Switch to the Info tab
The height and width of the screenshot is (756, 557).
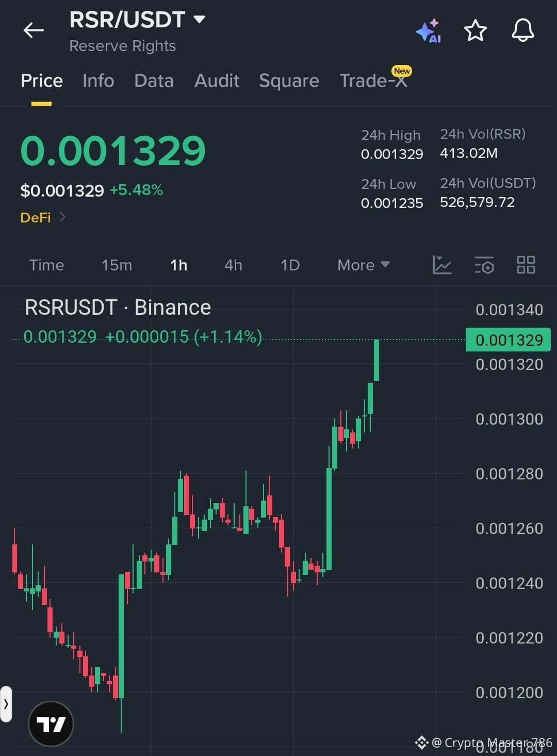coord(98,81)
